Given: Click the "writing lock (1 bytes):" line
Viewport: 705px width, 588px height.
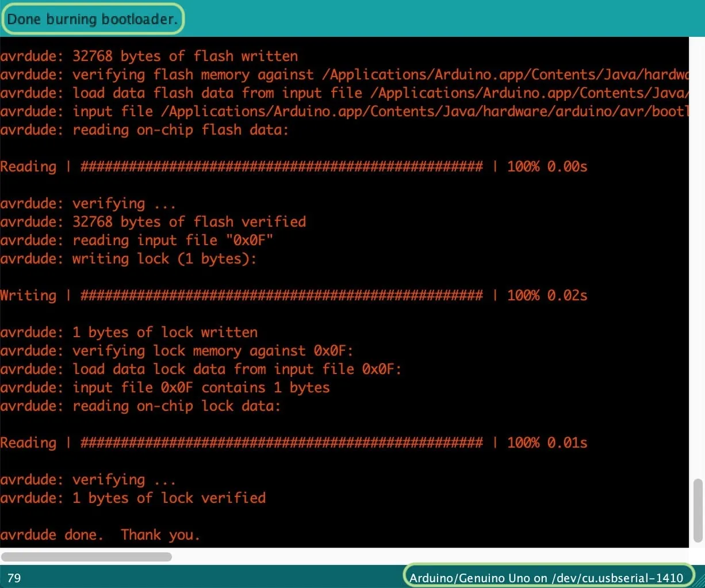Looking at the screenshot, I should [x=128, y=258].
